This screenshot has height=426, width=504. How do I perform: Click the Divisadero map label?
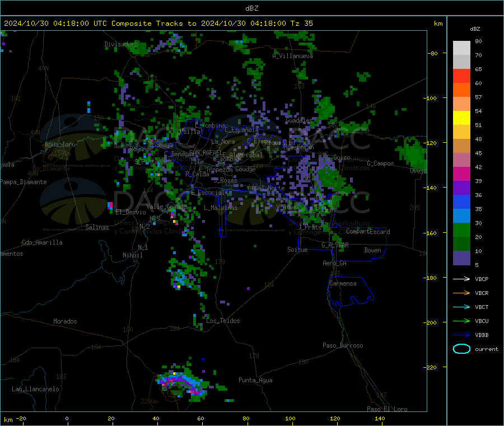click(x=121, y=44)
